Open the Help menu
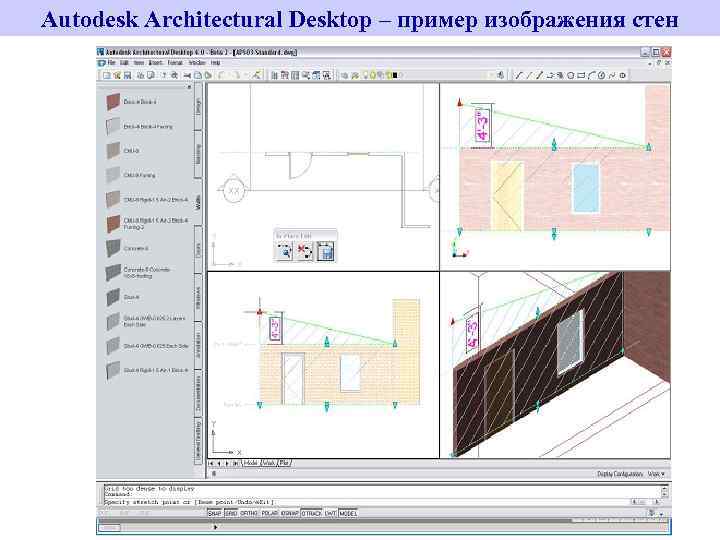The width and height of the screenshot is (720, 540). tap(215, 62)
